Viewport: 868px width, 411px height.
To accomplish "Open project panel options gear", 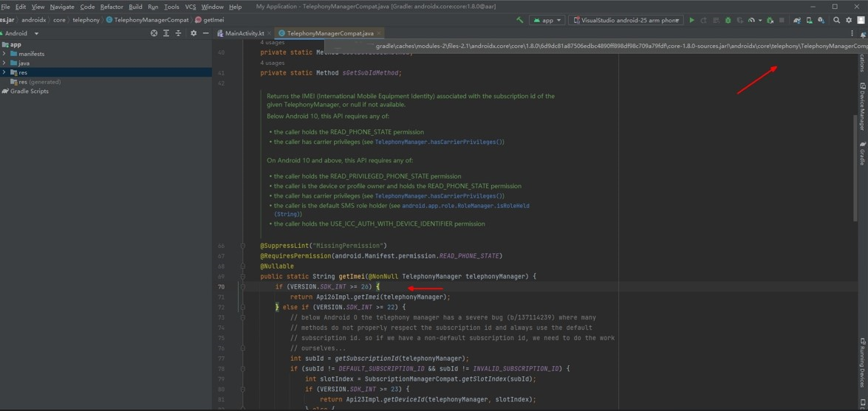I will [x=194, y=33].
